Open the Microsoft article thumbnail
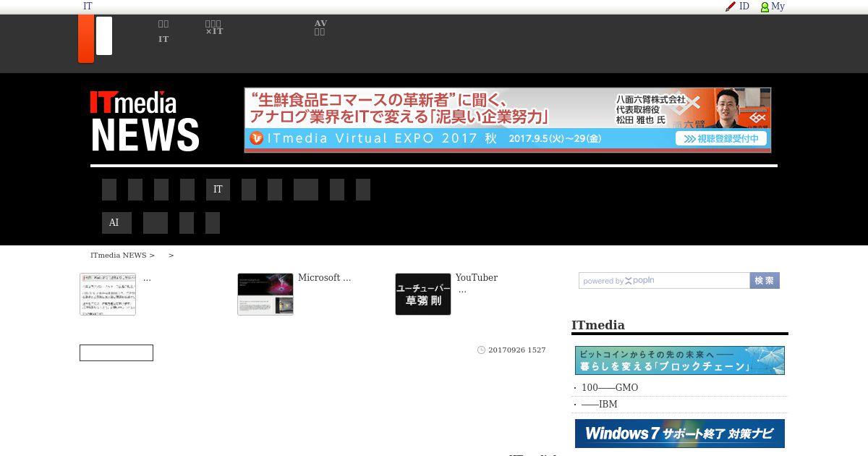 coord(265,294)
